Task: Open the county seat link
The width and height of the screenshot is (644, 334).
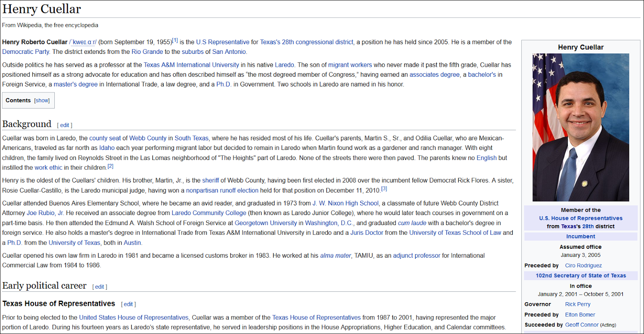Action: 105,138
